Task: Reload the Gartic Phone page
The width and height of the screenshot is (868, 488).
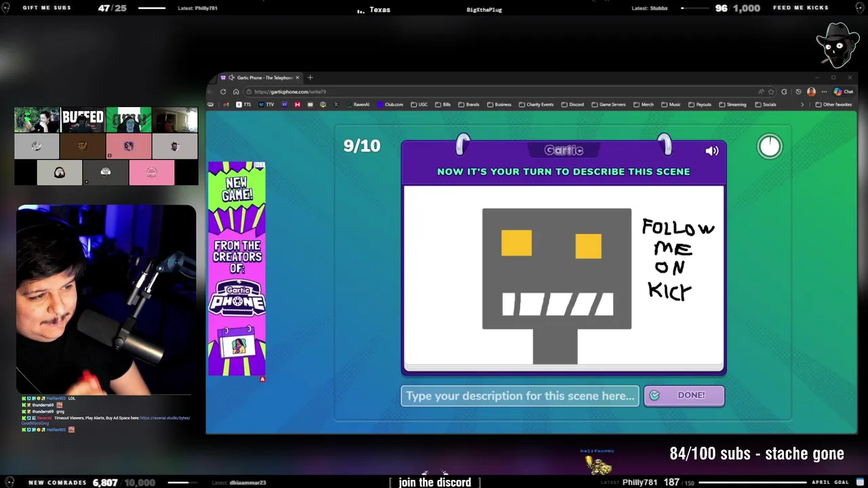Action: pos(223,91)
